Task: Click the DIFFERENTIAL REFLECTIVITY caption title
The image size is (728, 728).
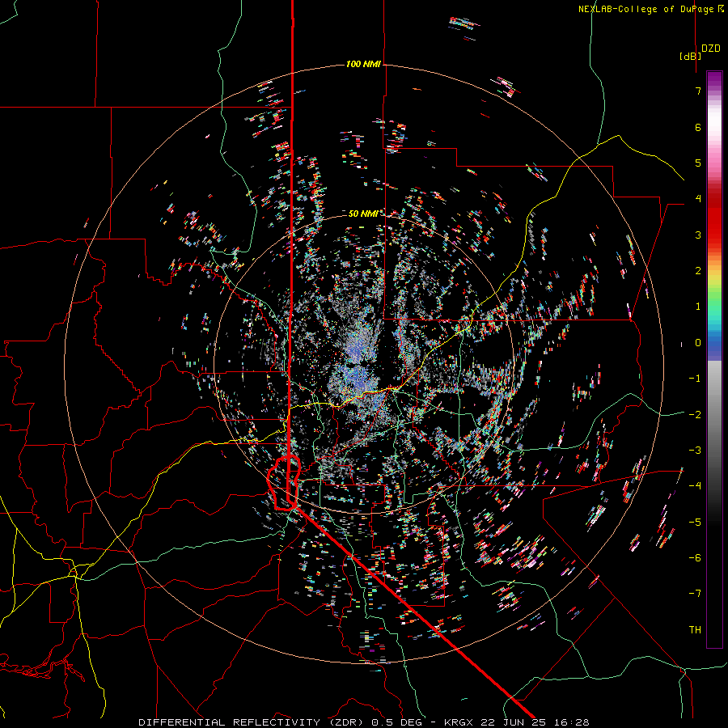Action: point(230,722)
